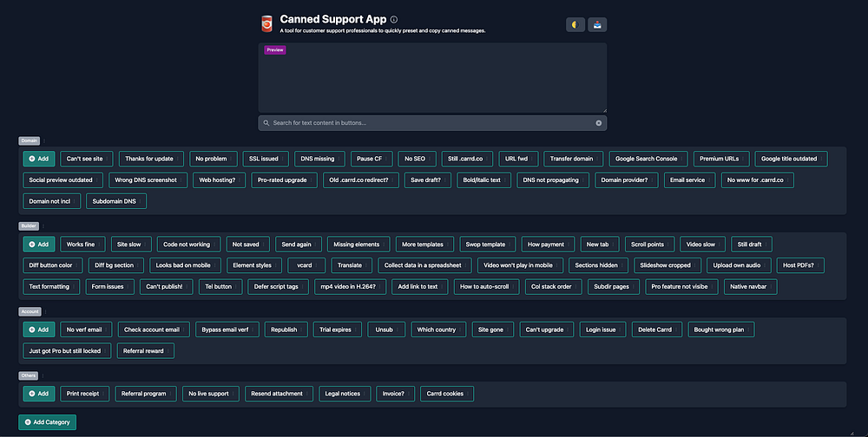Add a new button in the Domain category
Viewport: 868px width, 437px height.
point(39,159)
